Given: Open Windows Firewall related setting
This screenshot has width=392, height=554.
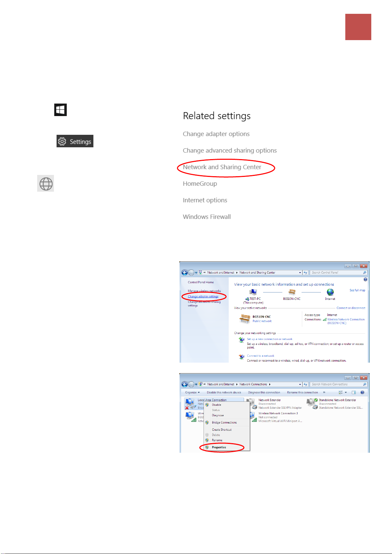Looking at the screenshot, I should click(x=207, y=217).
